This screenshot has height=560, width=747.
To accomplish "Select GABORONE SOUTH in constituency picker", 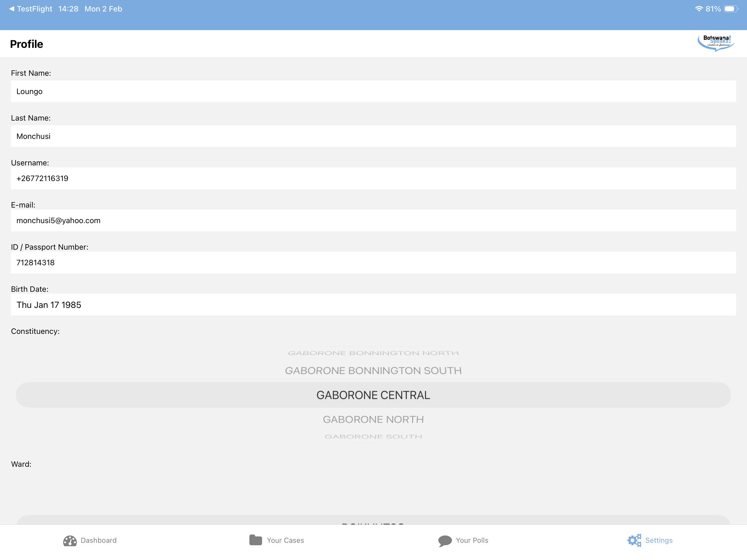I will pos(373,437).
